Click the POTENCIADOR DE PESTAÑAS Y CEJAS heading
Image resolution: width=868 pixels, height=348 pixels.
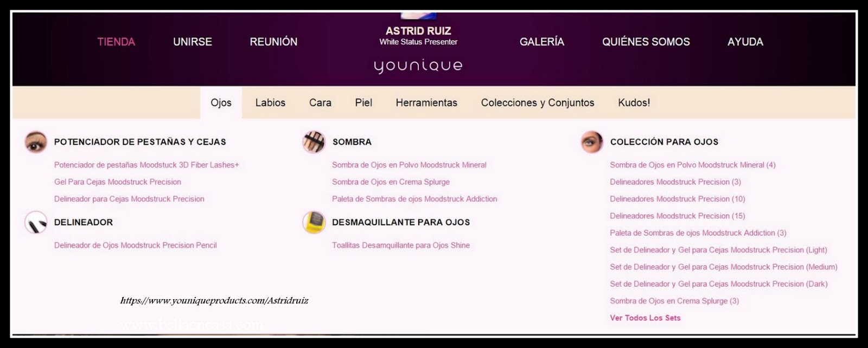(140, 142)
